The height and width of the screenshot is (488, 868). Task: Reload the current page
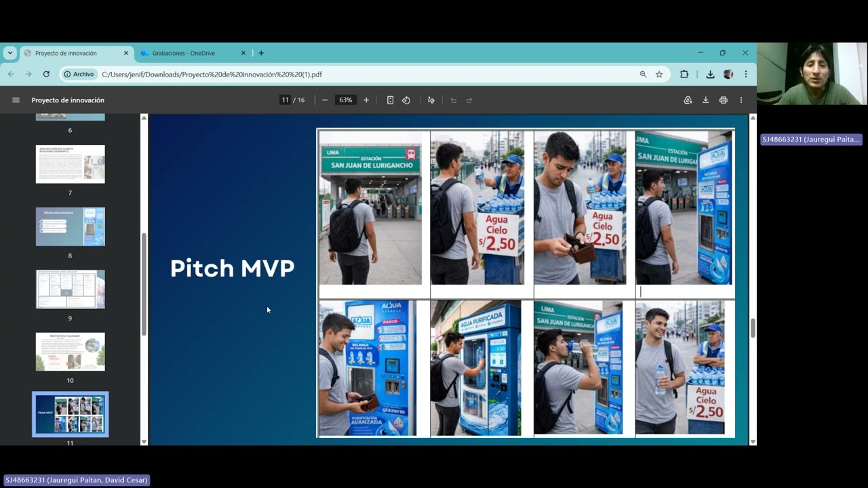(x=46, y=74)
